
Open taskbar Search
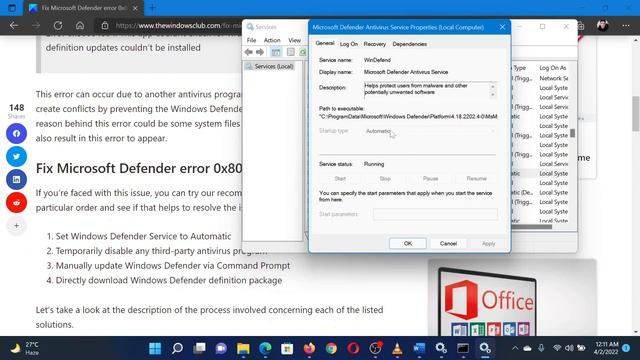pyautogui.click(x=177, y=348)
